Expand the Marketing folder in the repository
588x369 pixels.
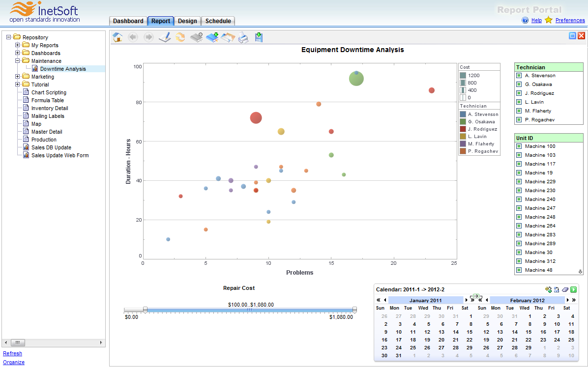point(18,77)
